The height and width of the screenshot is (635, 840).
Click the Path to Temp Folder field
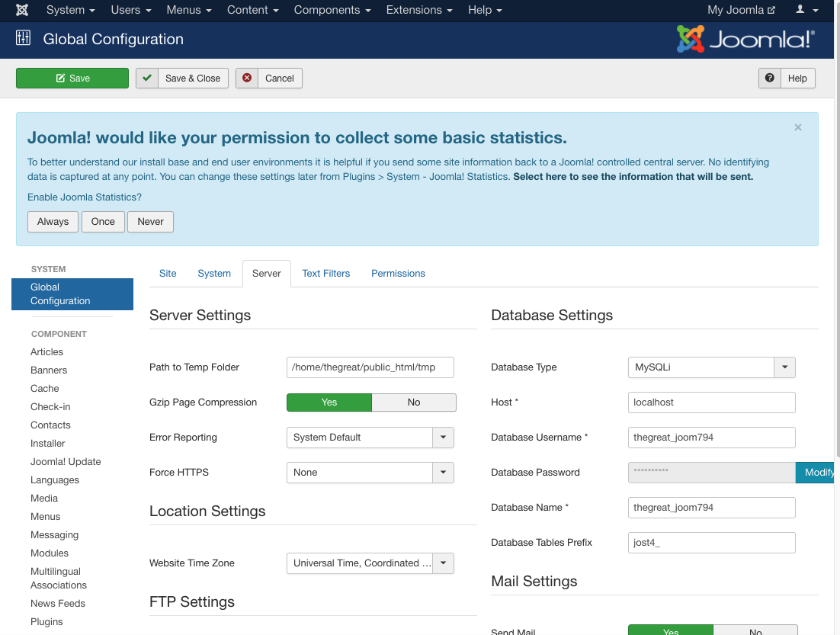coord(370,367)
